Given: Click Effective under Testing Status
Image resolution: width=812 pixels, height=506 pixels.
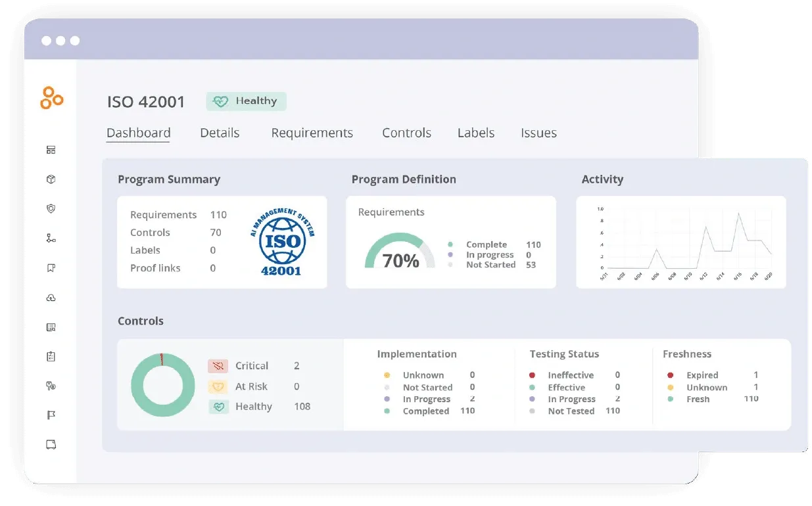Looking at the screenshot, I should (575, 387).
